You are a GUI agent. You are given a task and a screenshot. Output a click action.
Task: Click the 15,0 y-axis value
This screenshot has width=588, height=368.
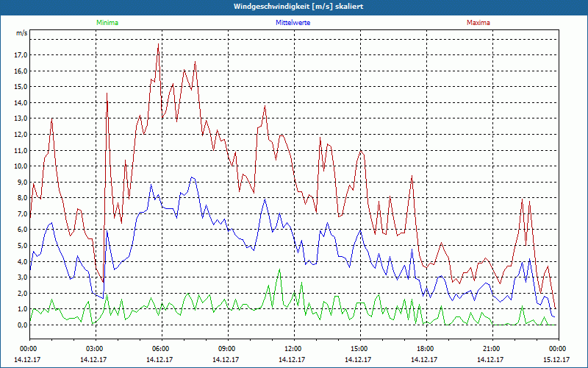pyautogui.click(x=21, y=87)
